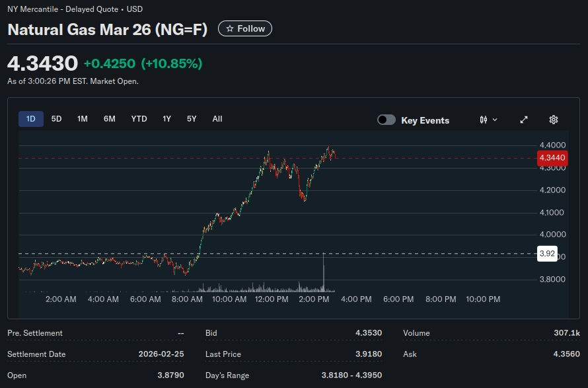Click the NY Mercantile - Delayed Quote text
Screen dimensions: 588x388
[x=63, y=9]
